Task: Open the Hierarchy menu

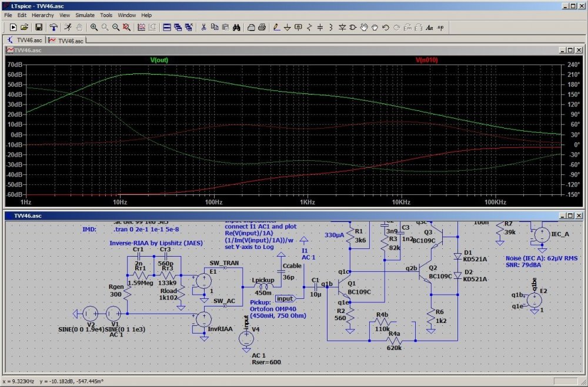Action: coord(43,15)
